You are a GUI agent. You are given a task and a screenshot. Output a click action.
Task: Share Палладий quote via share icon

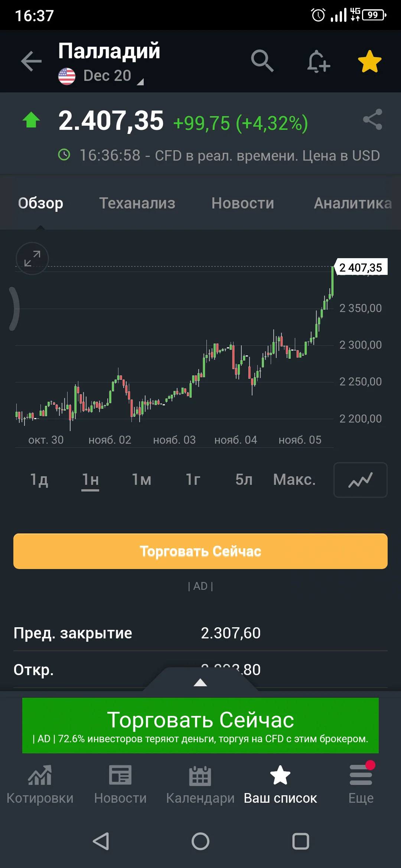point(372,119)
